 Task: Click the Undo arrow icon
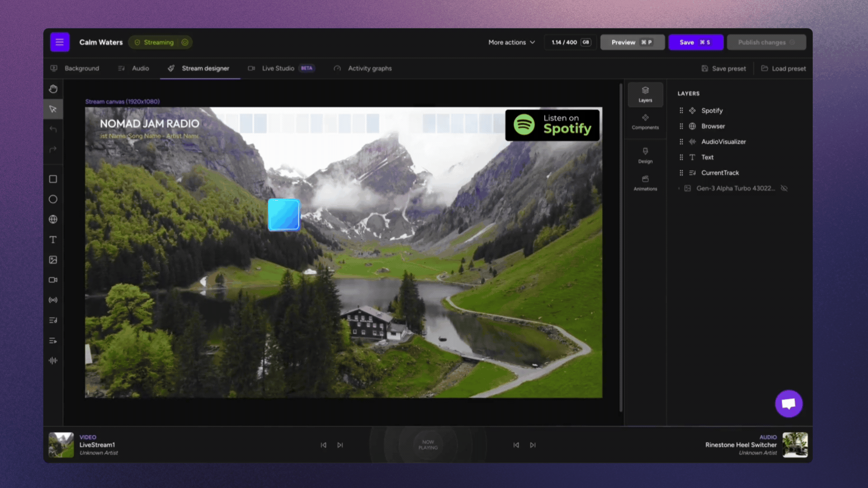[53, 129]
